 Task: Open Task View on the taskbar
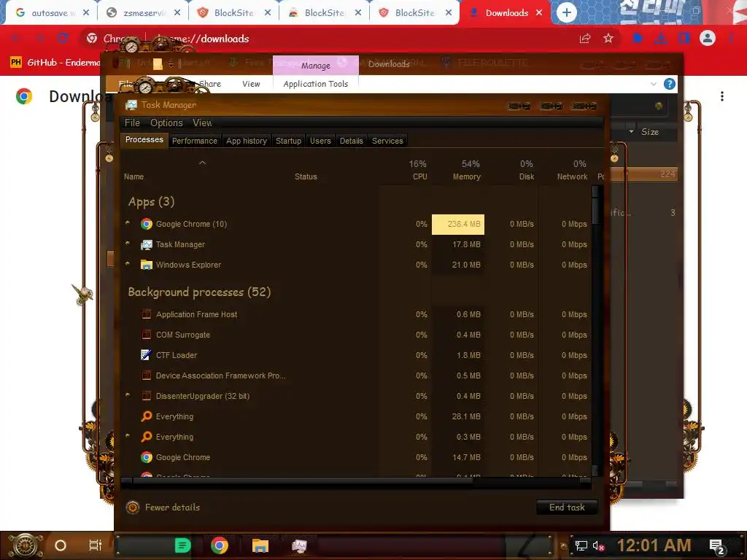(x=96, y=545)
